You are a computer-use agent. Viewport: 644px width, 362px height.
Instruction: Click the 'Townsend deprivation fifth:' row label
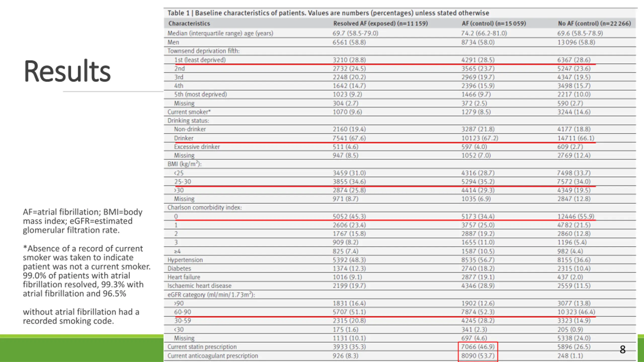(x=204, y=51)
